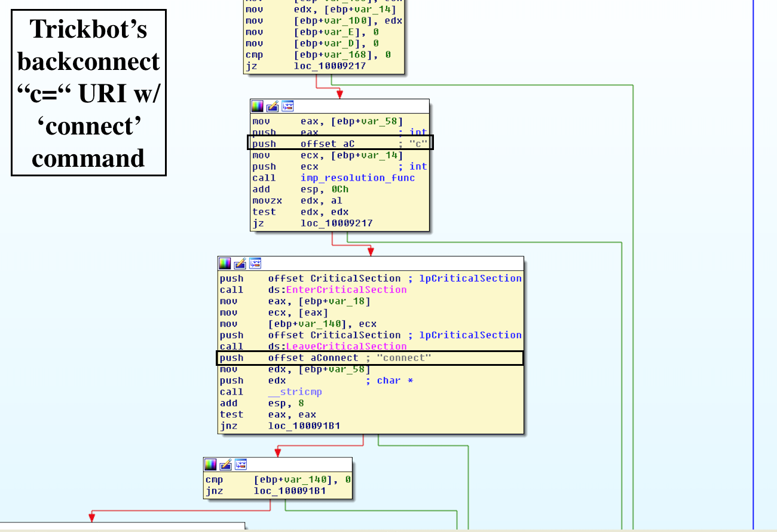Click the "mov eax, [ebp+var_18]" line
The height and width of the screenshot is (532, 777).
point(295,301)
